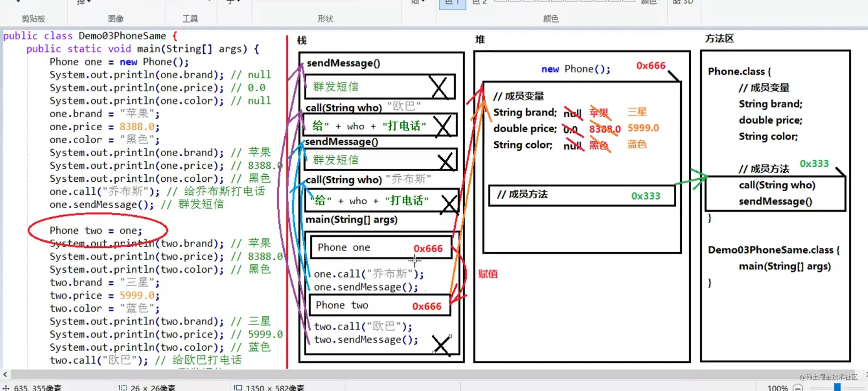The image size is (868, 391).
Task: Click the 'Demo03PhoneSame.class {' text
Action: (x=774, y=250)
